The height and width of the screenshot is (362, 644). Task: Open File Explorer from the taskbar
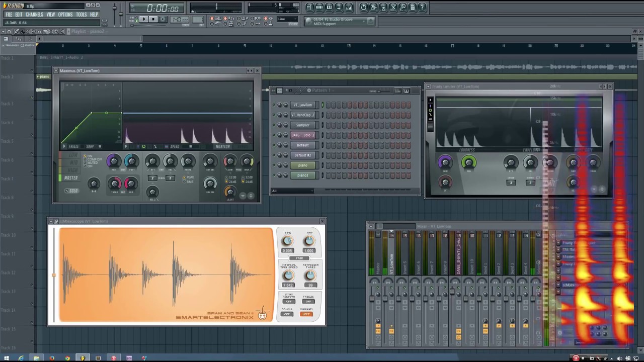pos(36,358)
